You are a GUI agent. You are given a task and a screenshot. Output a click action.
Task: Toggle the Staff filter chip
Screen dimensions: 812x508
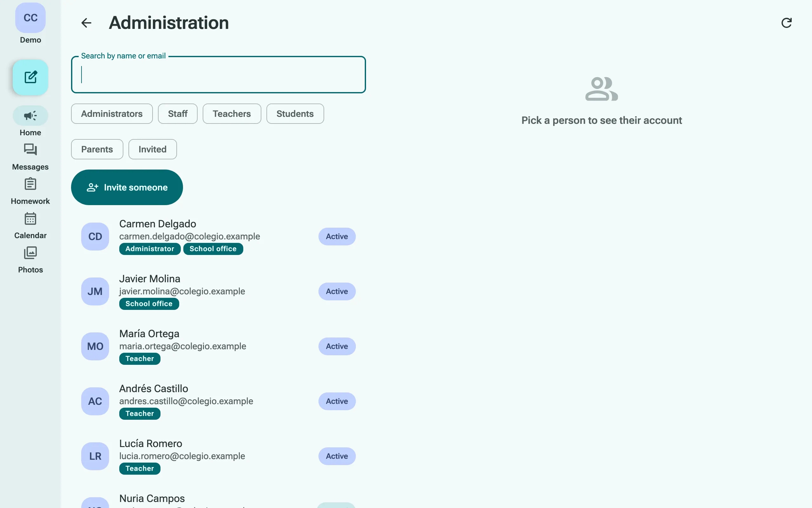[178, 114]
